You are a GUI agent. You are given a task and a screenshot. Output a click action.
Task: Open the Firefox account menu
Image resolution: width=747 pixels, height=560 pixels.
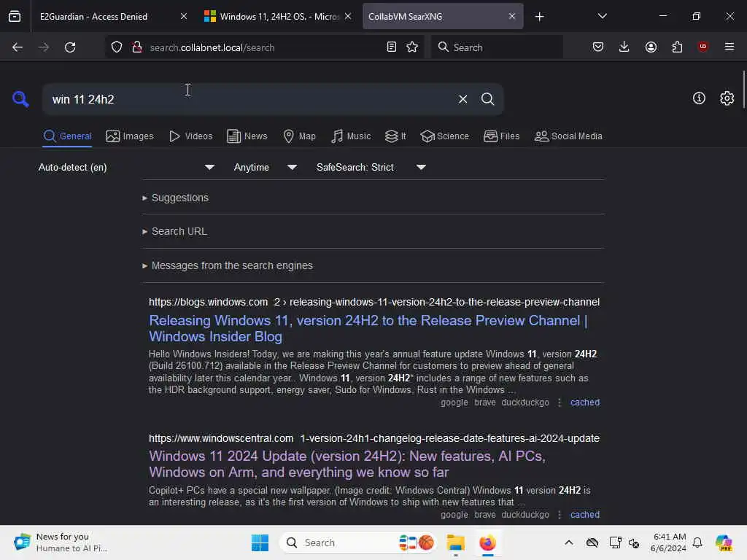click(651, 47)
